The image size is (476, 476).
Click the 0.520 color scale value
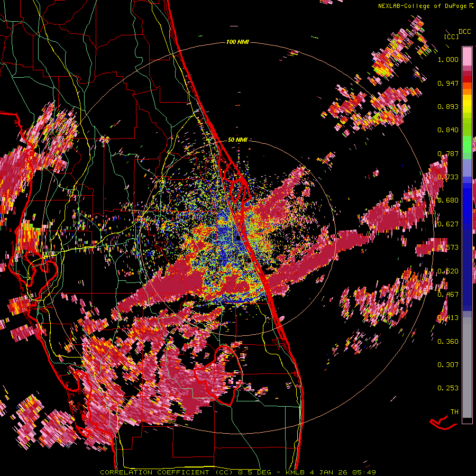click(448, 271)
